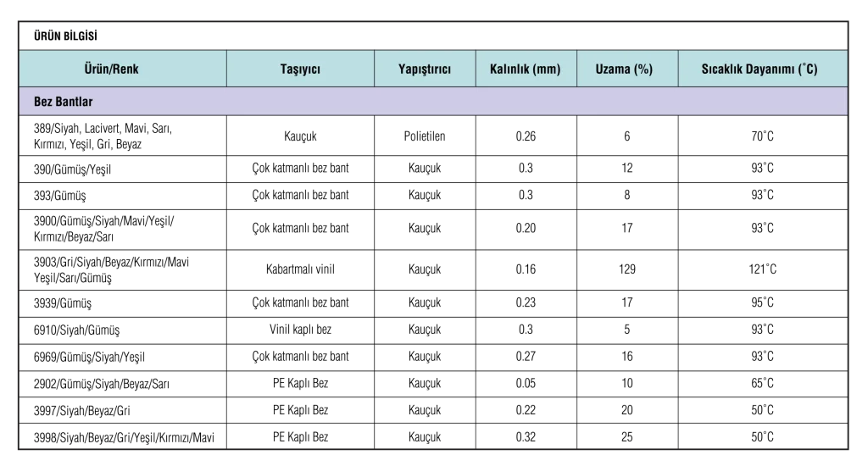Click the black area under Yapıştırıcı column

426,280
